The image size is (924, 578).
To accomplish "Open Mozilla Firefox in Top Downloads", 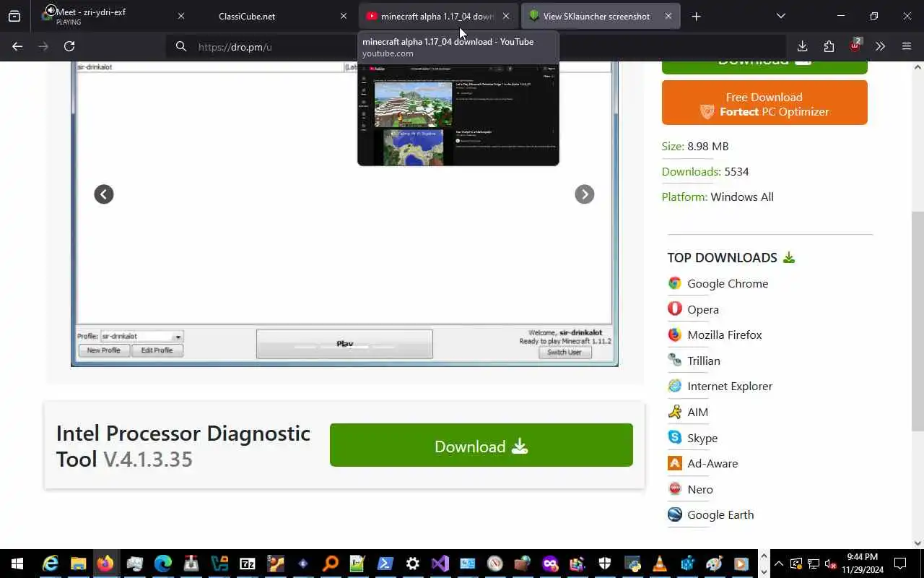I will pos(725,335).
